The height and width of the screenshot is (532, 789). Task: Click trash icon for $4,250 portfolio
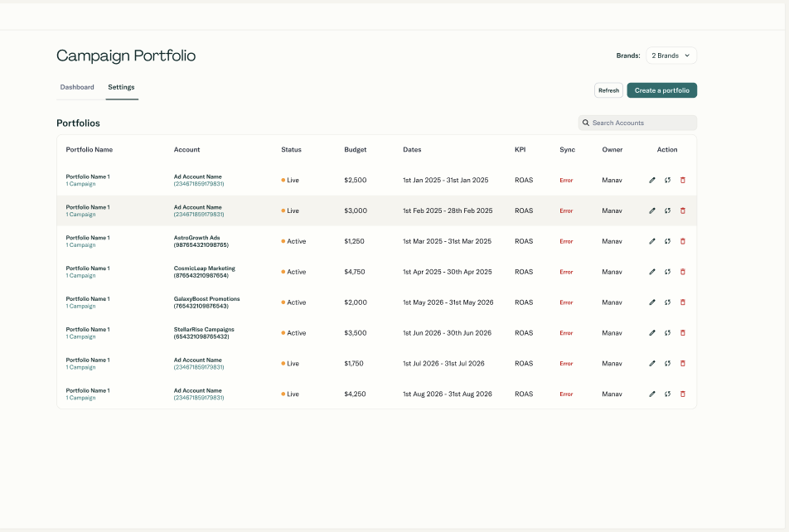(683, 394)
